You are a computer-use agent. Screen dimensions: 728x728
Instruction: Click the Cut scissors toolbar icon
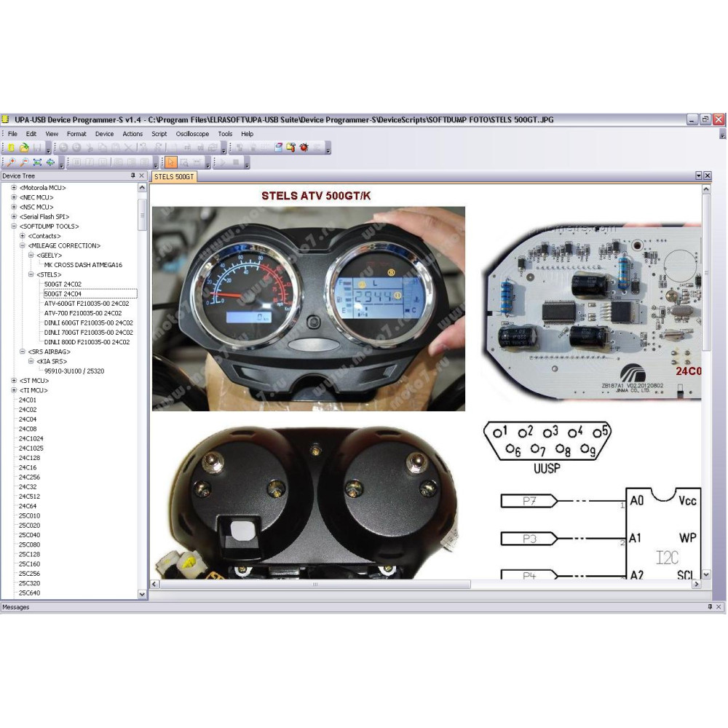coord(90,148)
